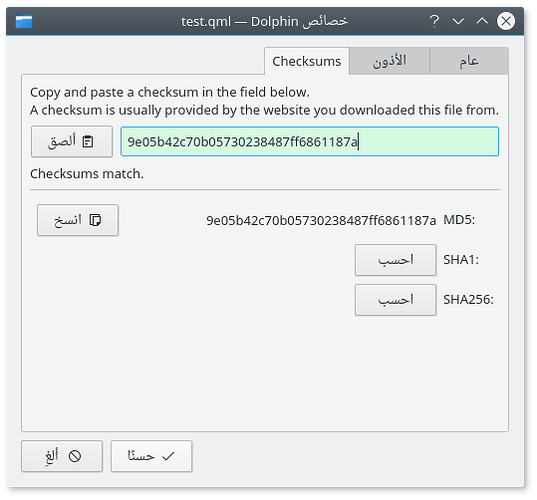Click the green checksum input field
This screenshot has width=537, height=500.
[310, 141]
